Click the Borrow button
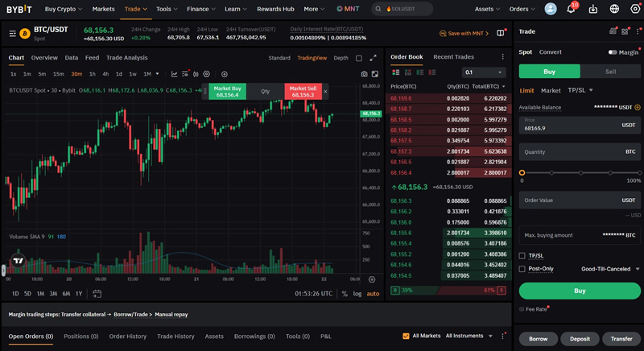The image size is (644, 351). coord(538,339)
